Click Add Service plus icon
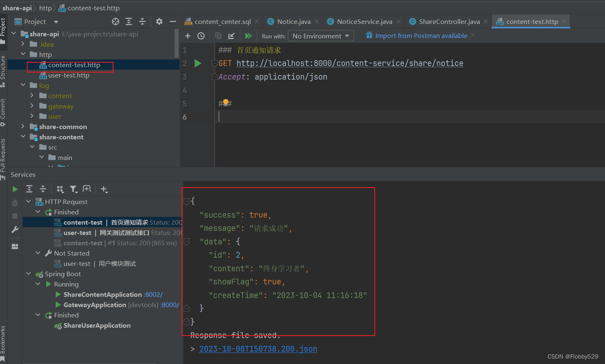 pyautogui.click(x=104, y=189)
